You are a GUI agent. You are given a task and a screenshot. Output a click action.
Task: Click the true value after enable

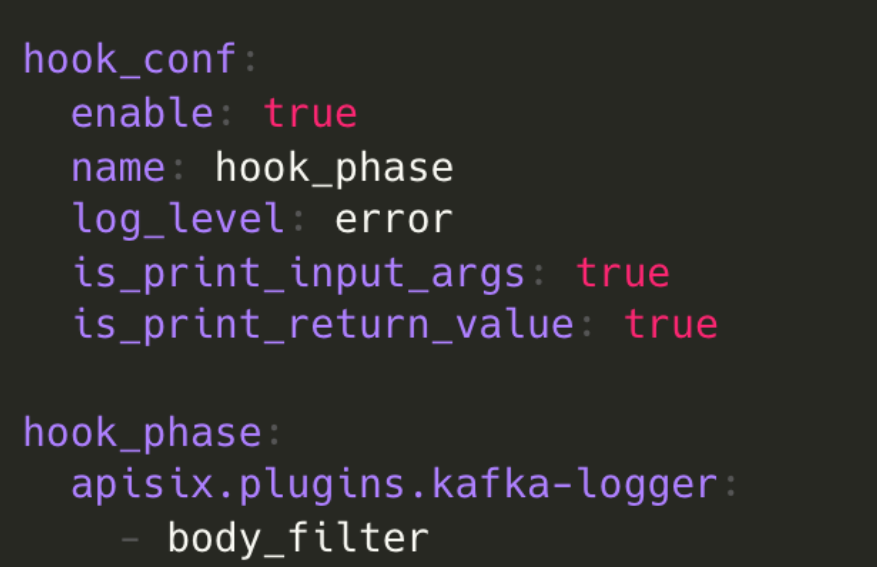pyautogui.click(x=310, y=113)
